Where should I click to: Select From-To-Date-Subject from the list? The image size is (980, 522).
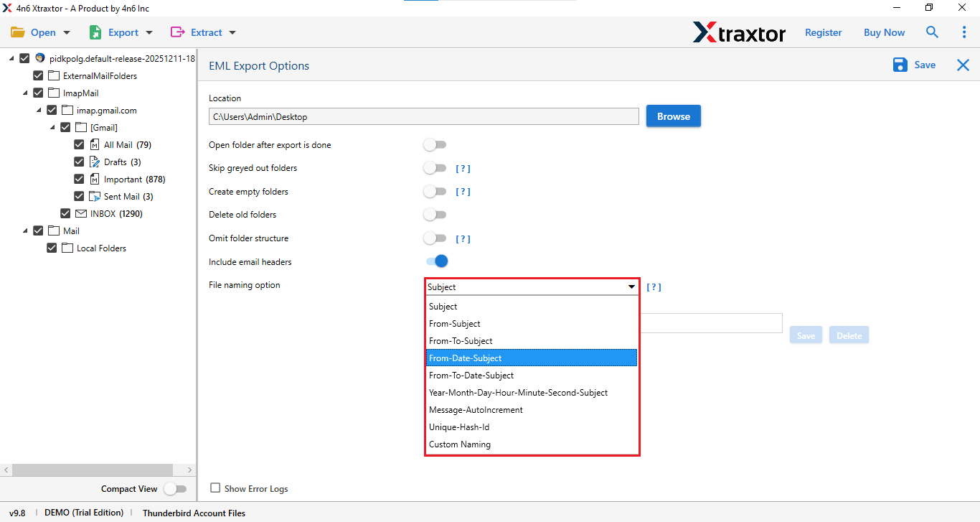pos(471,375)
